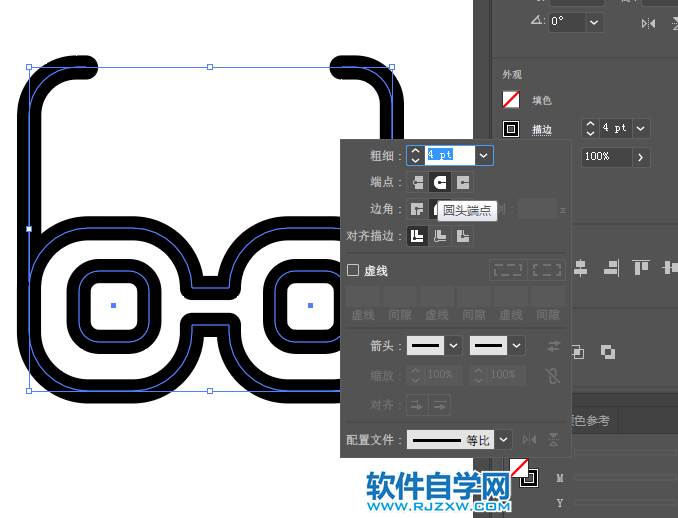This screenshot has height=518, width=678.
Task: Enable the 虚线 dashed line checkbox
Action: 353,270
